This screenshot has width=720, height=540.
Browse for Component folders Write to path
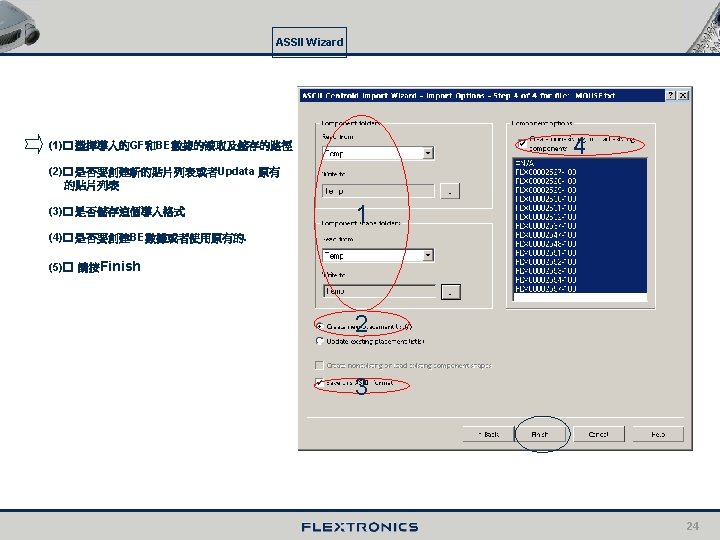coord(450,191)
